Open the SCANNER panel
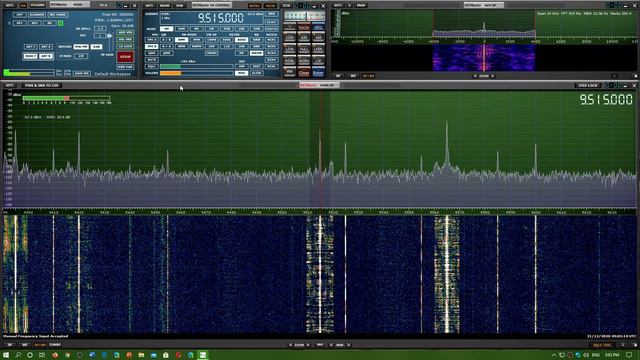This screenshot has width=640, height=360. [37, 15]
